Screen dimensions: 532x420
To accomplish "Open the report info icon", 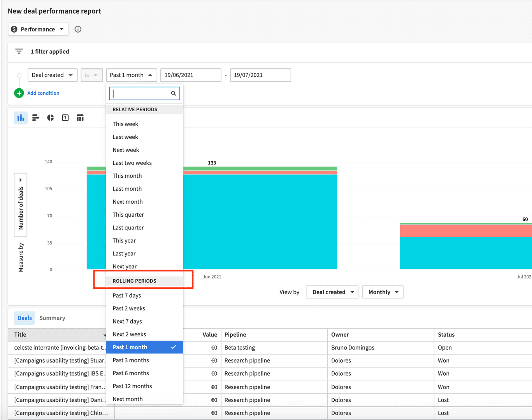I will tap(78, 29).
